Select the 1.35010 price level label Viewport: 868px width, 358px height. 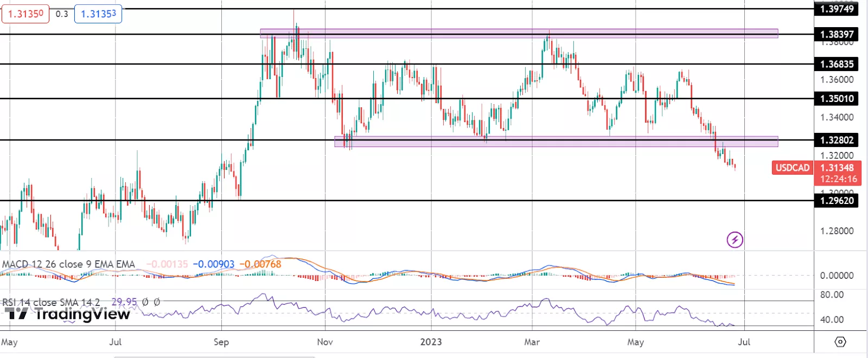tap(837, 99)
